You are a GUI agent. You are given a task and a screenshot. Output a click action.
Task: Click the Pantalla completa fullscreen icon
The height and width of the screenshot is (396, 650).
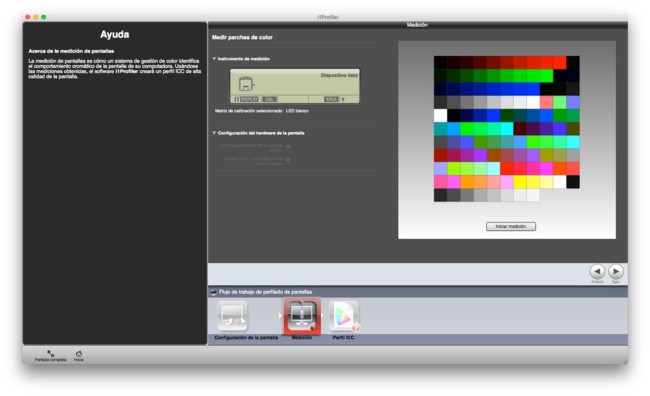point(51,354)
